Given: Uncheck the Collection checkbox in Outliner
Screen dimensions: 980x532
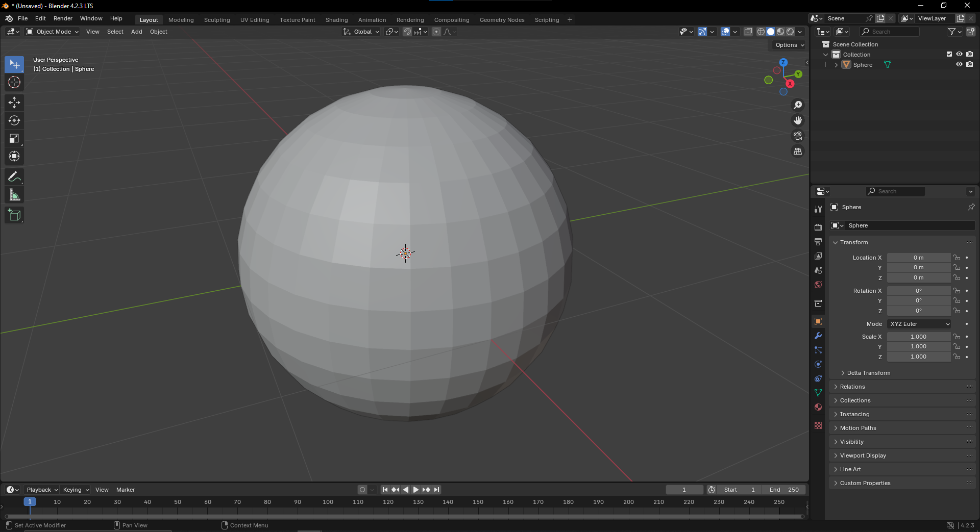Looking at the screenshot, I should tap(949, 54).
